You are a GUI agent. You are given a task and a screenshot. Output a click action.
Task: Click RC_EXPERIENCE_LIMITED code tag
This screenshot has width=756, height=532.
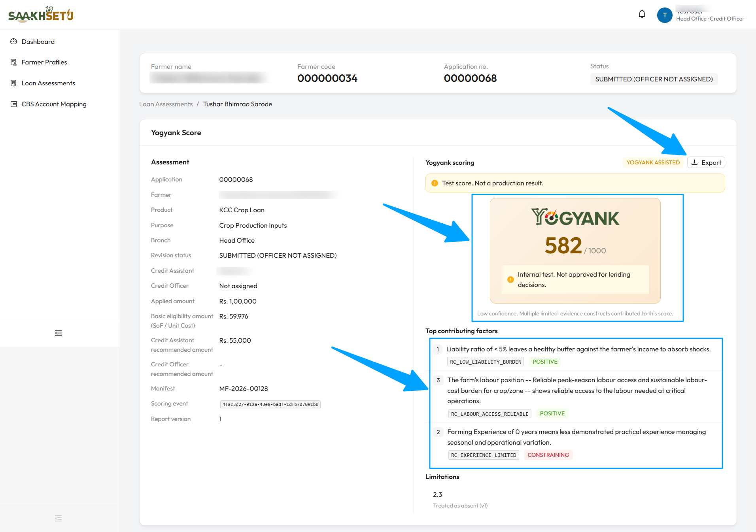pos(484,455)
